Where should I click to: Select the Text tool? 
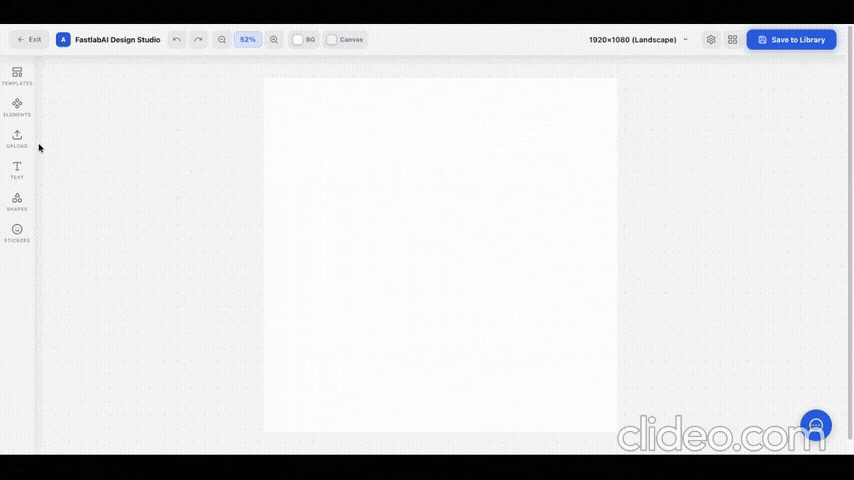17,170
